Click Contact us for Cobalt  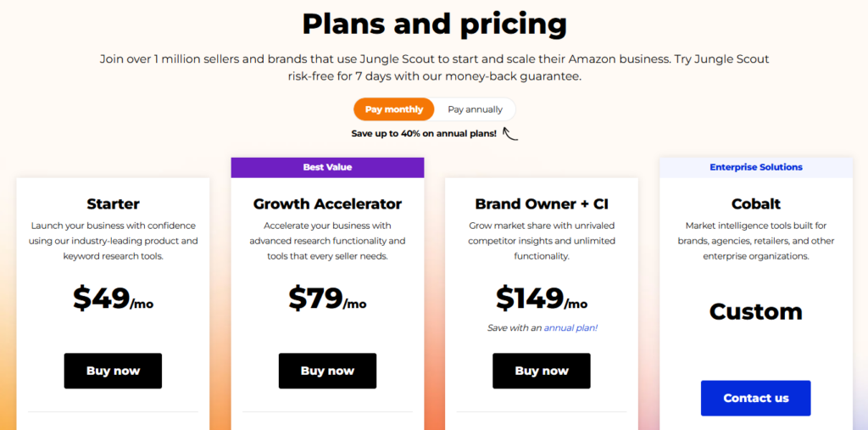click(755, 398)
